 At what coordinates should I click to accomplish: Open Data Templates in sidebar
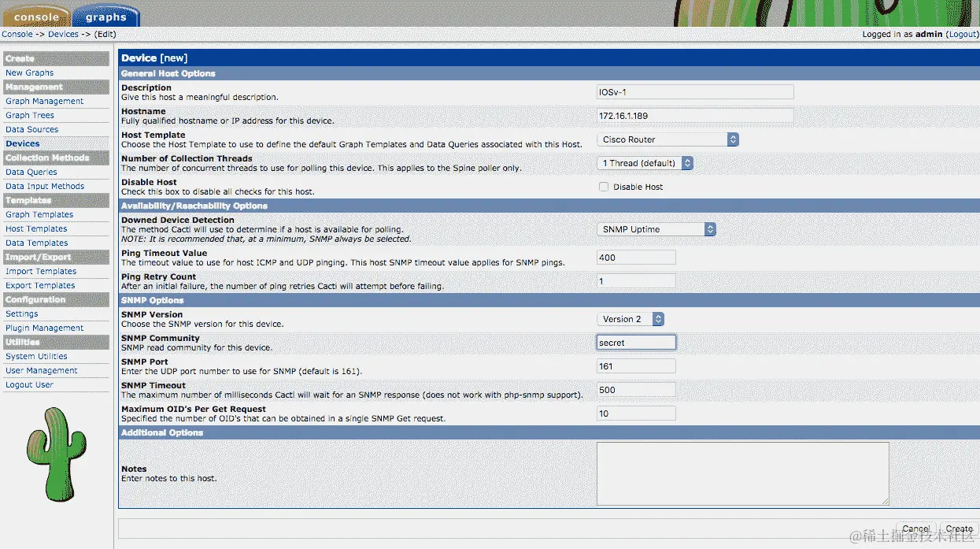coord(37,243)
